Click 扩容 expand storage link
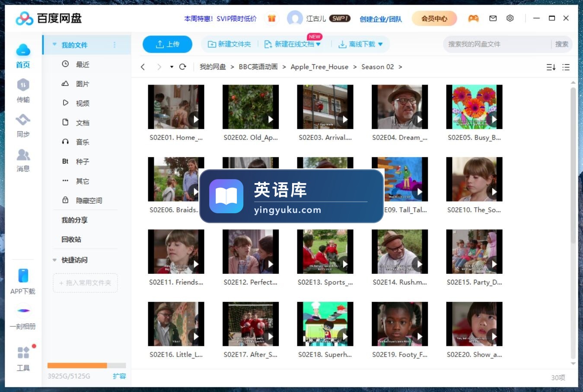 point(119,376)
